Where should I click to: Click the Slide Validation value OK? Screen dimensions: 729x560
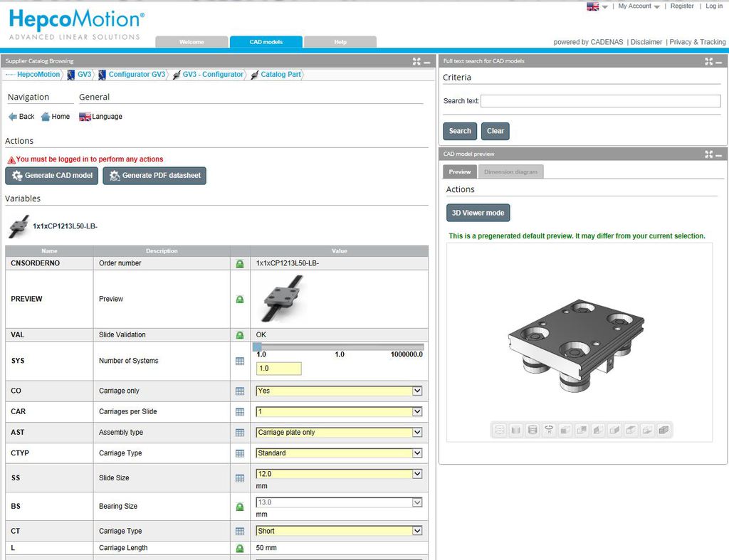point(261,334)
